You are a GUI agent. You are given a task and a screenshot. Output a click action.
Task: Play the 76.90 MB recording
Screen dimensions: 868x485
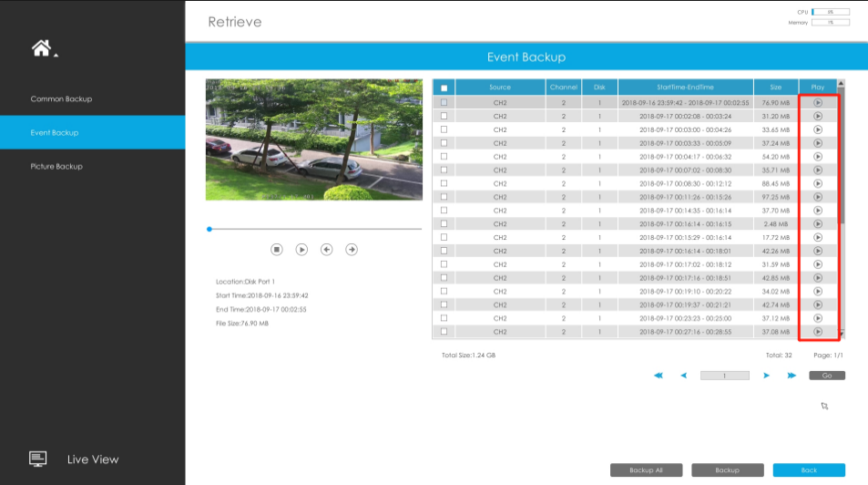[x=818, y=102]
